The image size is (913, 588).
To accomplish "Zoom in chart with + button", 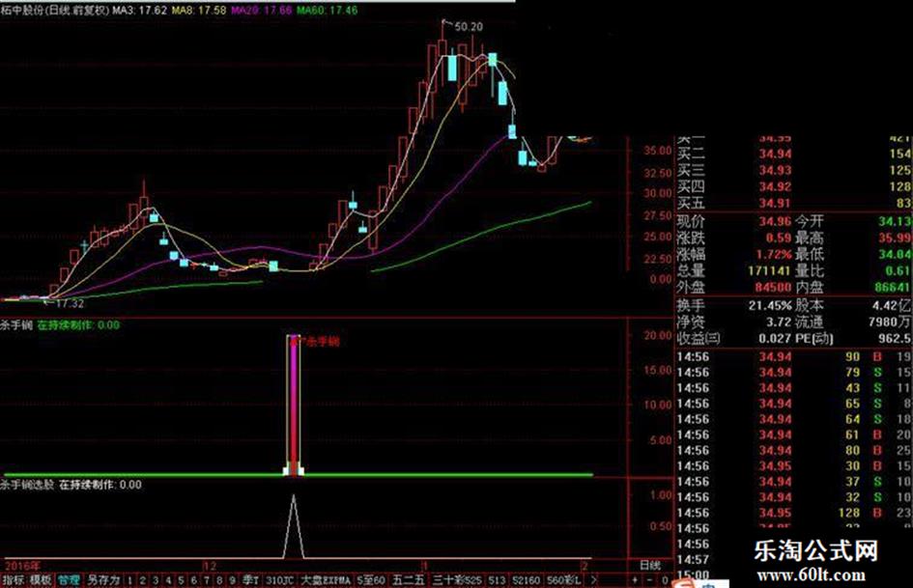I will point(634,580).
